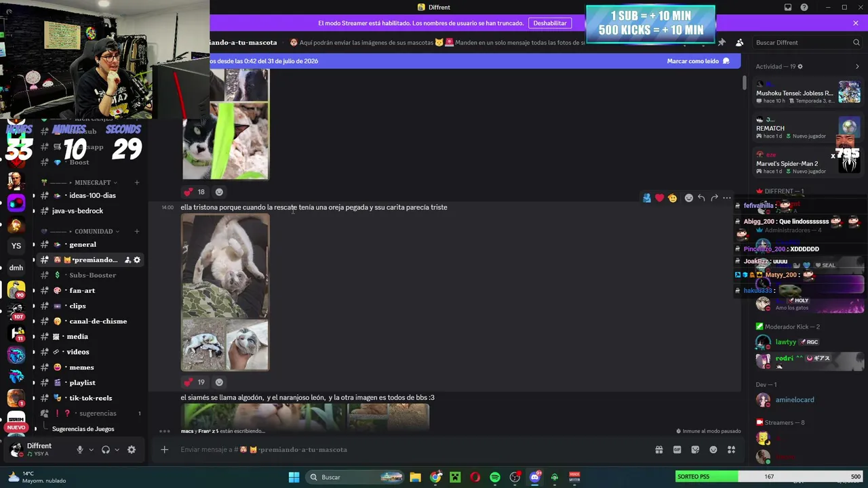The height and width of the screenshot is (488, 868).
Task: Open headphone output options arrow
Action: pyautogui.click(x=117, y=449)
